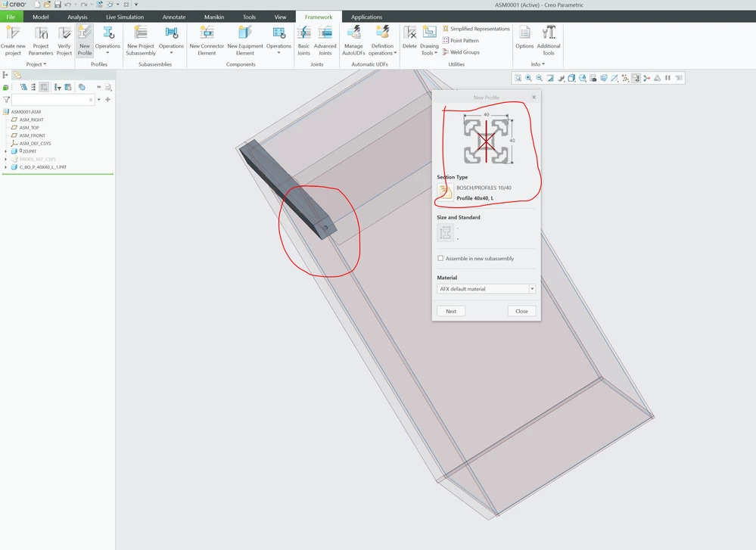
Task: Click New Connector Element
Action: click(x=207, y=41)
